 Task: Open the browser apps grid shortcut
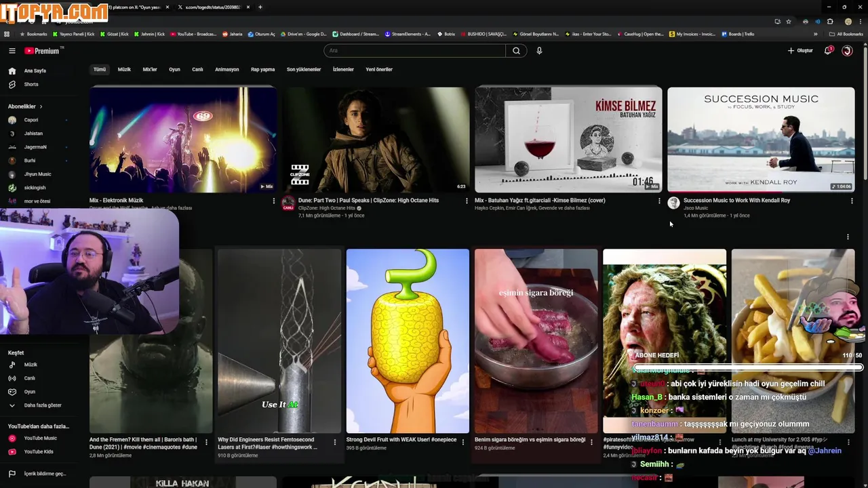pyautogui.click(x=7, y=34)
